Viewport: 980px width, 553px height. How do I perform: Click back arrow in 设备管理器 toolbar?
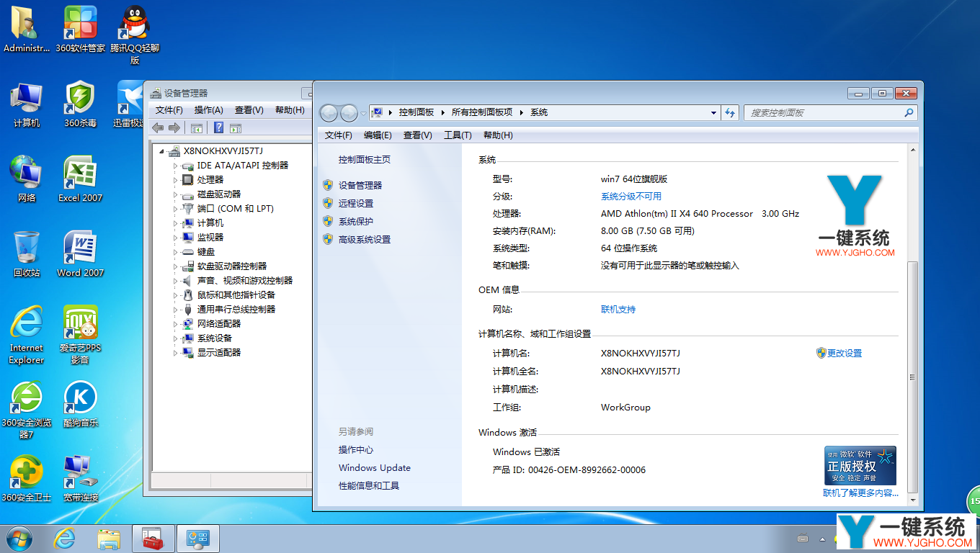158,128
